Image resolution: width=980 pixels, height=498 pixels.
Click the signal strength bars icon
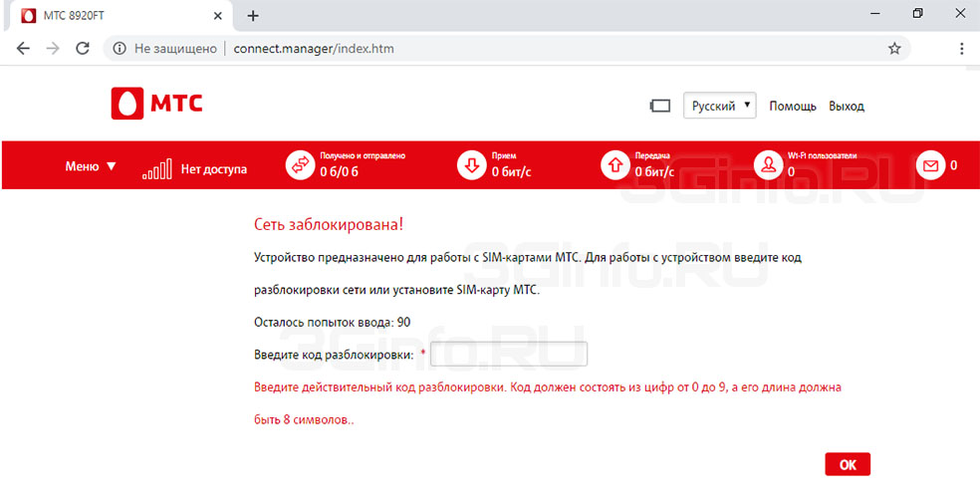coord(157,169)
